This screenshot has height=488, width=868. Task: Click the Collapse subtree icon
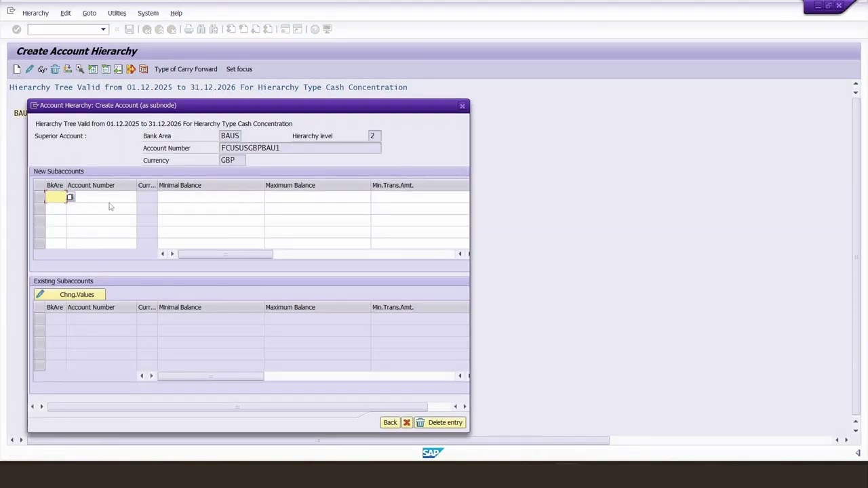pos(105,69)
